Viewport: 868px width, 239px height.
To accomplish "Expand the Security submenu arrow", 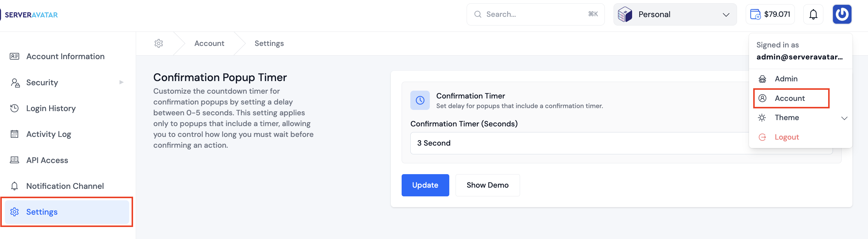I will point(121,82).
